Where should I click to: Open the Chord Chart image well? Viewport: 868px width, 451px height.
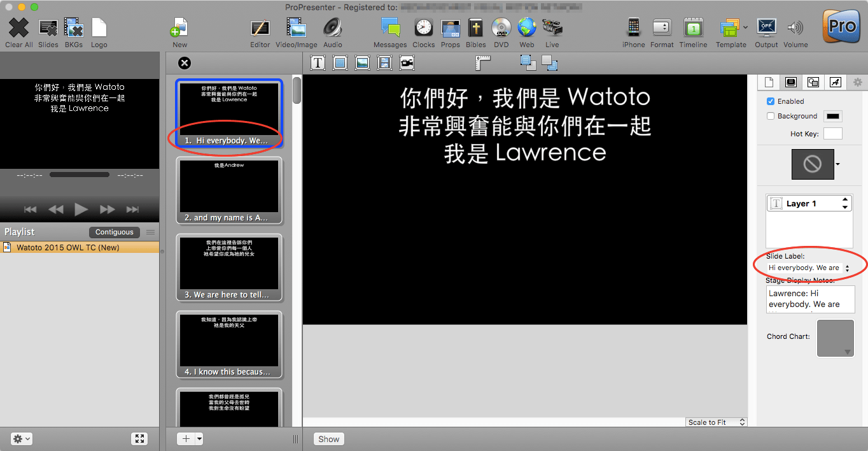(x=836, y=338)
